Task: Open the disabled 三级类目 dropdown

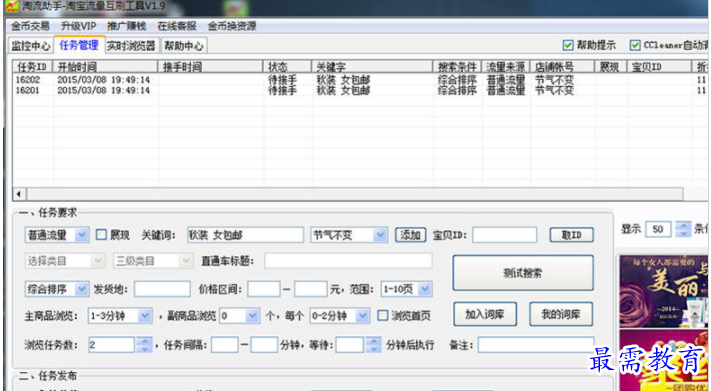Action: 153,261
